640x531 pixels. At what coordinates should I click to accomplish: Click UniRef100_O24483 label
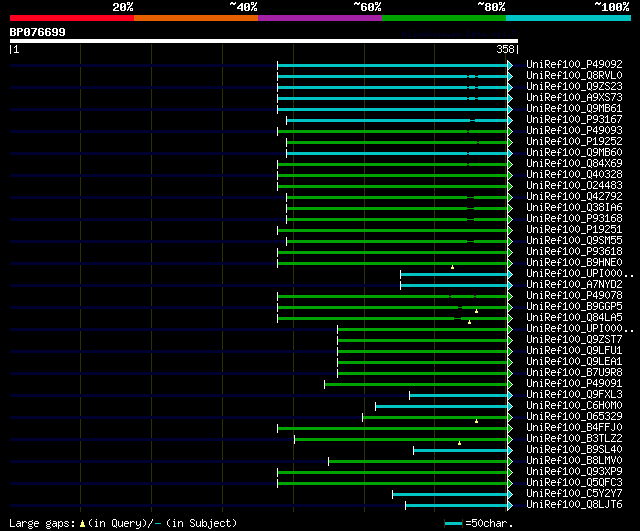[x=574, y=186]
